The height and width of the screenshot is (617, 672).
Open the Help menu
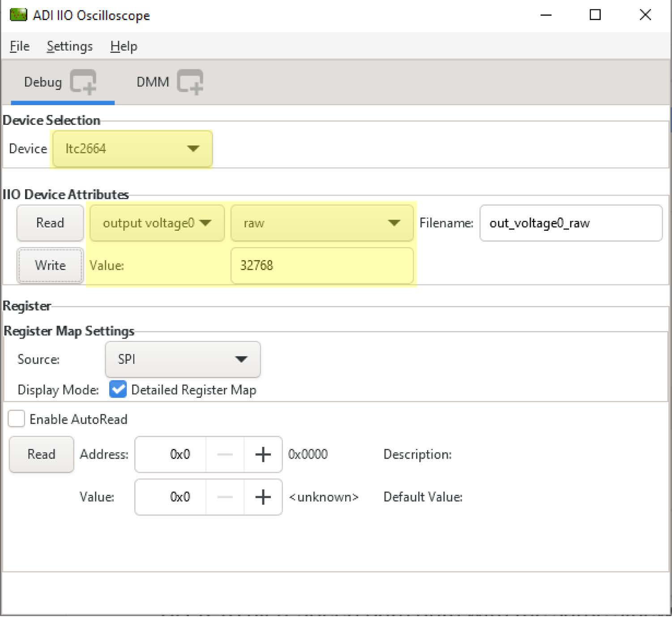click(x=124, y=47)
